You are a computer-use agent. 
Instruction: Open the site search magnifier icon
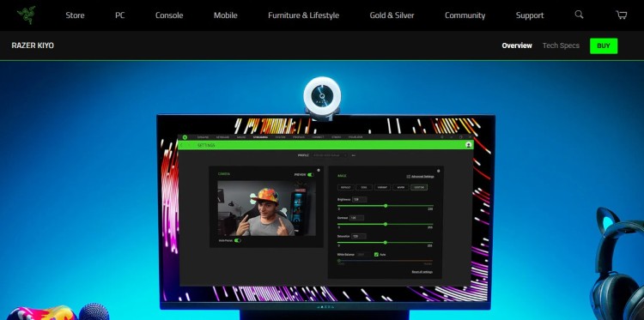579,15
